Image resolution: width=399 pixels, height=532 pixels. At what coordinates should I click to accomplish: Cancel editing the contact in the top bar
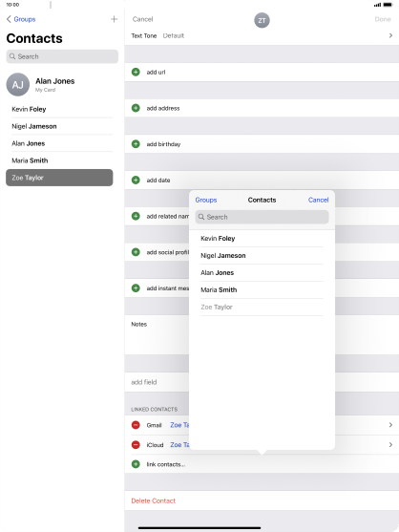pos(143,19)
